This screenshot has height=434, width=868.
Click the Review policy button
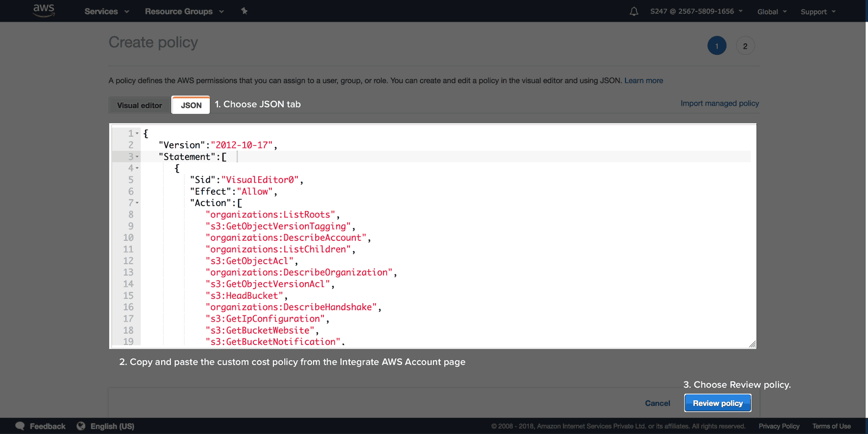tap(718, 403)
